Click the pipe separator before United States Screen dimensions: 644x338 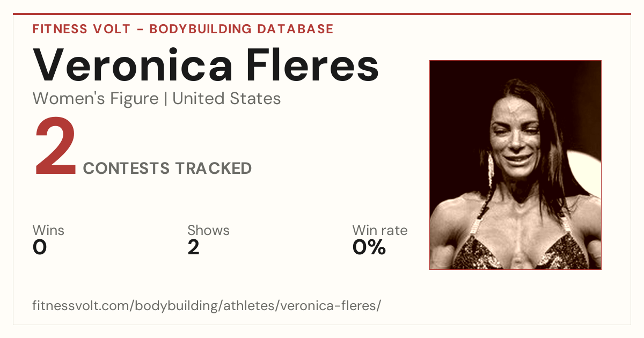tap(165, 99)
